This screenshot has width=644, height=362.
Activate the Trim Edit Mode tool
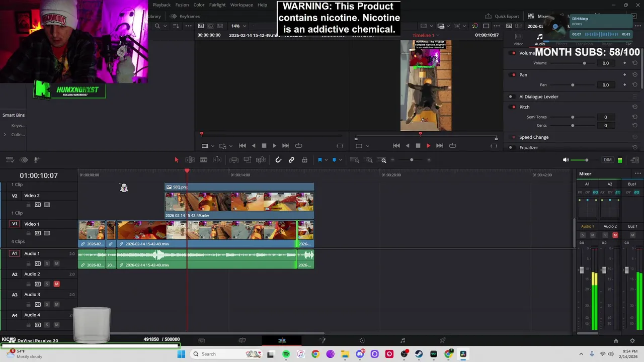tap(190, 160)
